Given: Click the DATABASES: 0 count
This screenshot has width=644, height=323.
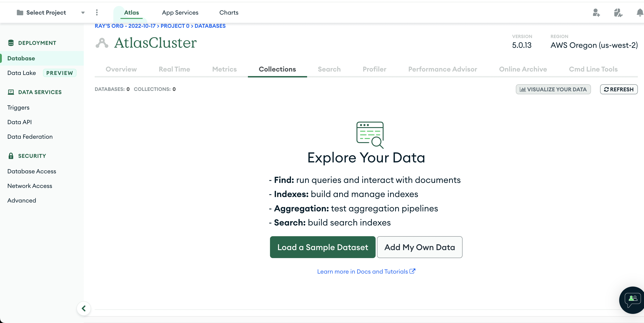Looking at the screenshot, I should [112, 89].
